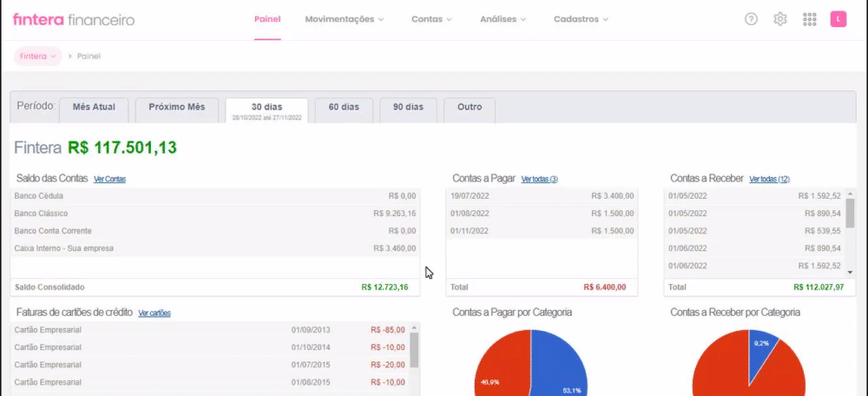
Task: Select the Mês Atual period tab
Action: (x=94, y=110)
